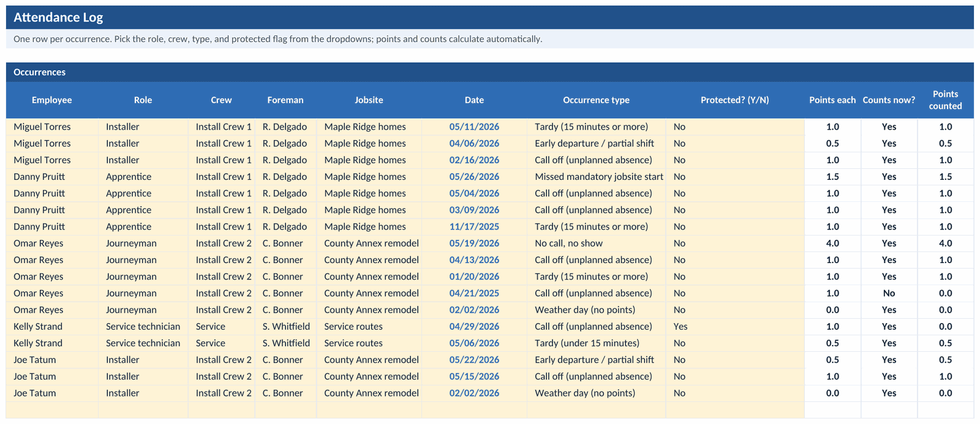Select the date cell 05/19/2026

click(x=474, y=243)
